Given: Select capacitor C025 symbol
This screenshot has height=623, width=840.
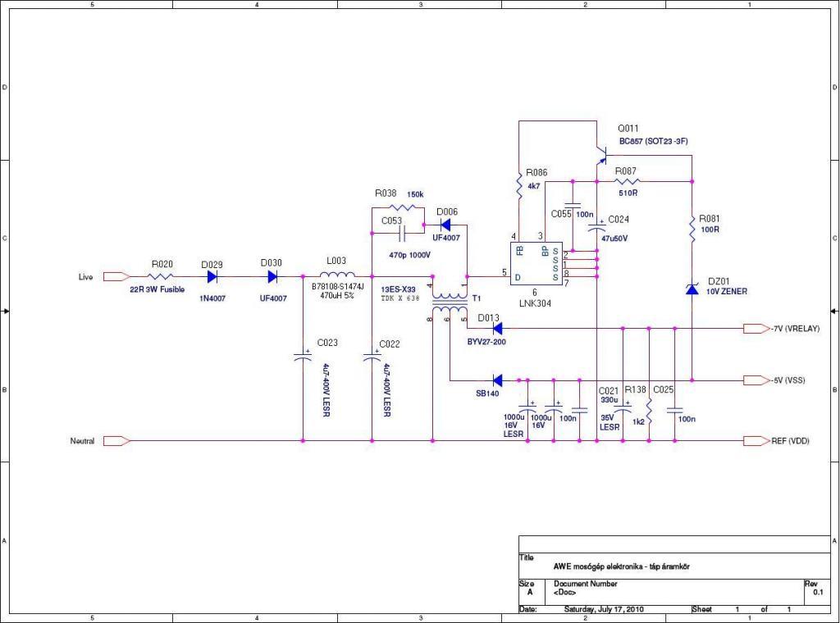Looking at the screenshot, I should point(674,411).
